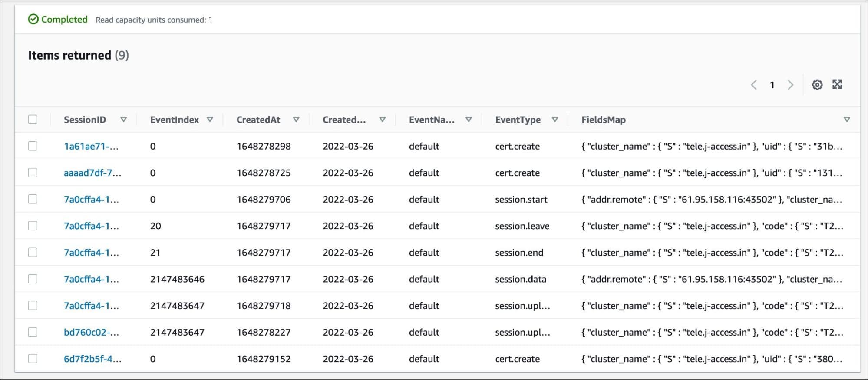Screen dimensions: 868x380
Task: Select checkbox of row with CreatedAt 1648279718
Action: [x=33, y=306]
